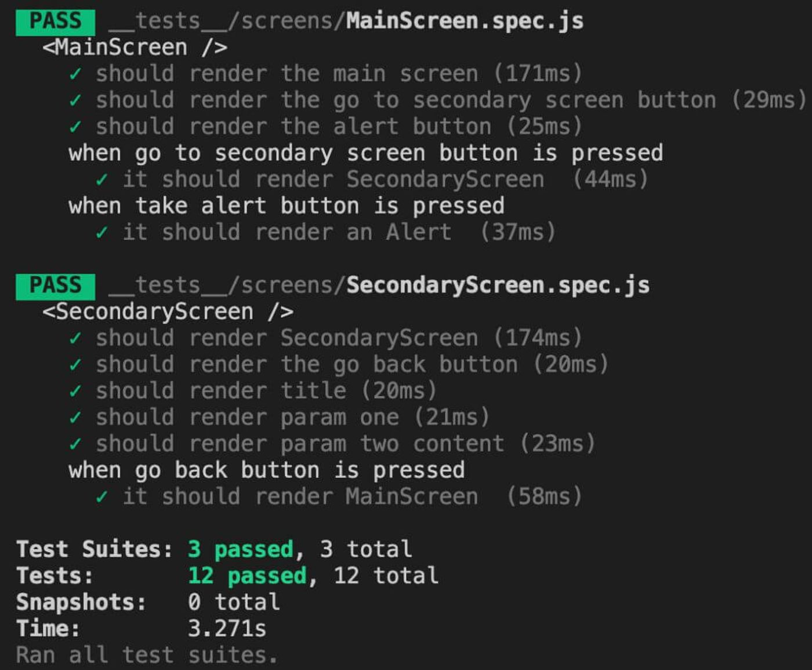Click checkmark beside 'should render the main screen'
812x670 pixels.
75,74
